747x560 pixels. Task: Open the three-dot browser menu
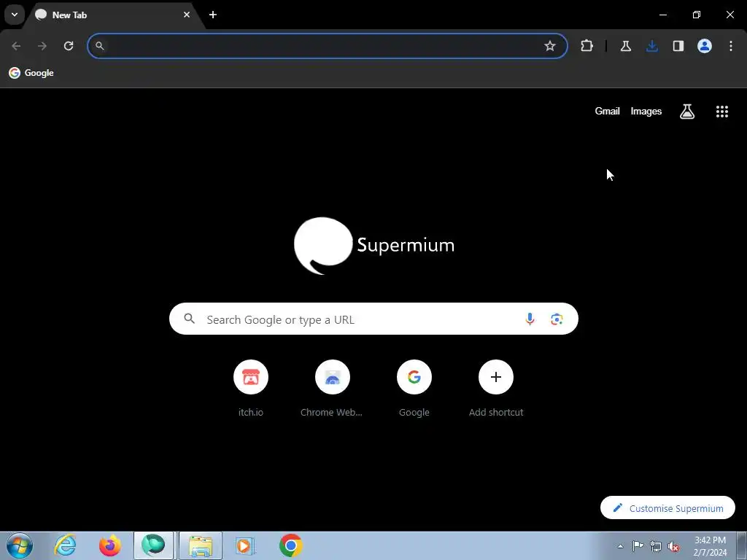tap(731, 46)
